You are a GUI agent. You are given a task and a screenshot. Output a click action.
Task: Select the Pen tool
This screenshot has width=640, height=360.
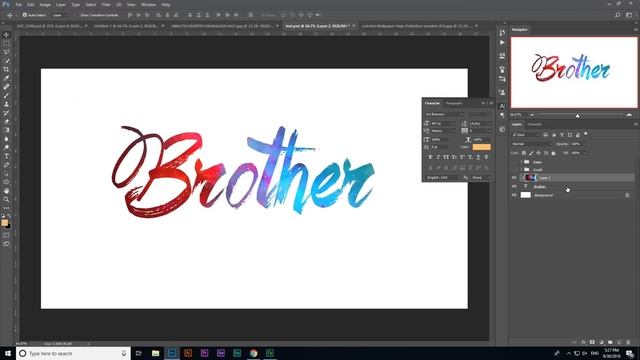tap(6, 165)
